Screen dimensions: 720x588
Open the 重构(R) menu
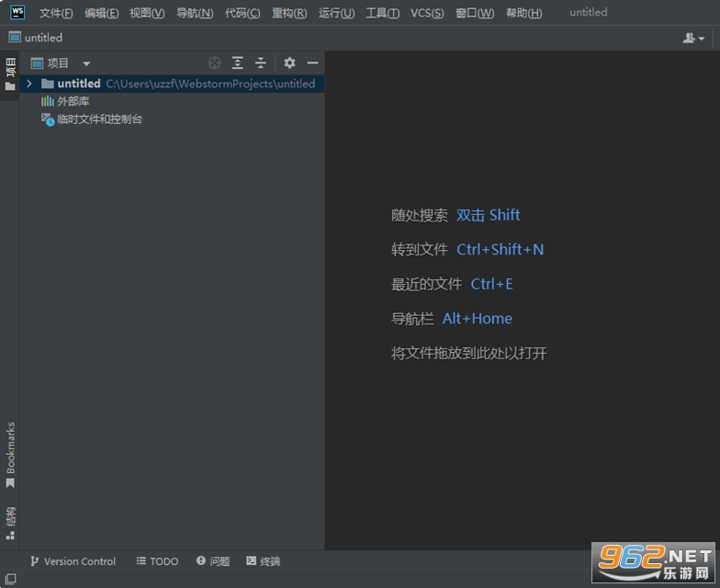(289, 13)
